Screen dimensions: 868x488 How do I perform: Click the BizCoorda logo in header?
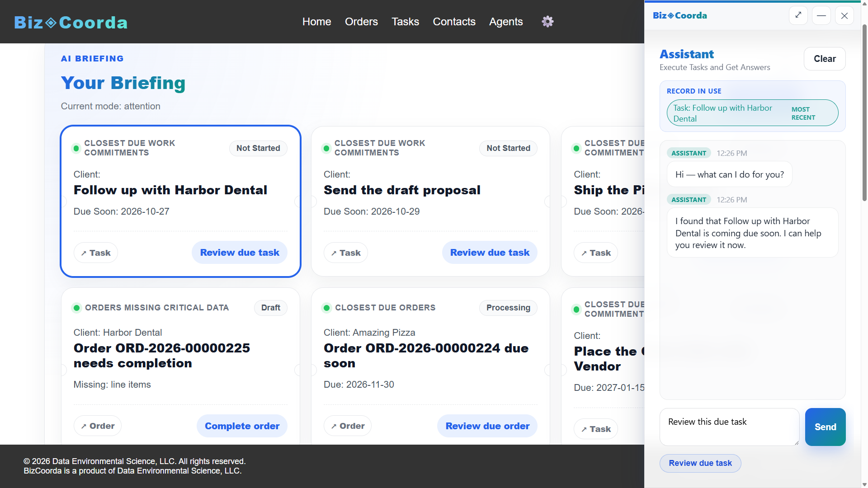[x=71, y=22]
